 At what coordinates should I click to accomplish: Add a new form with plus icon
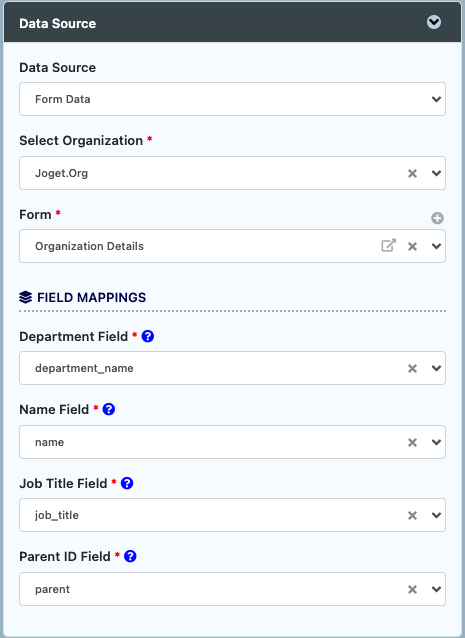point(437,218)
